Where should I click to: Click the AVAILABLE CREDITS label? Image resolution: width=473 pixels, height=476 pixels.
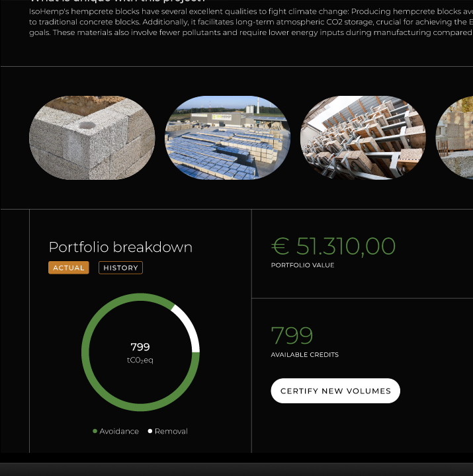click(x=304, y=355)
